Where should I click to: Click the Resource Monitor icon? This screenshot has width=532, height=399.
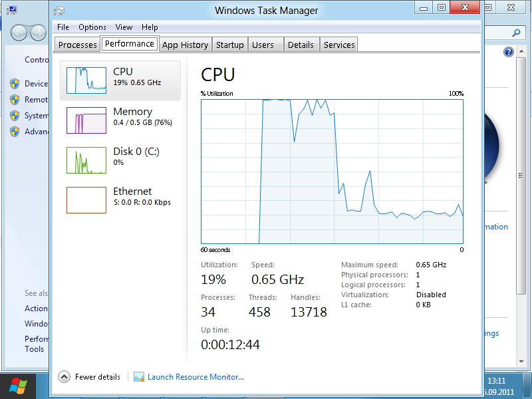tap(139, 376)
